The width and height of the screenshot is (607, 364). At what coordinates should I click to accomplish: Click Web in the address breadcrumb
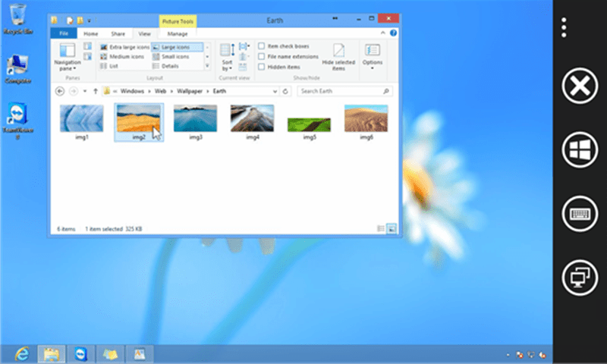coord(160,91)
